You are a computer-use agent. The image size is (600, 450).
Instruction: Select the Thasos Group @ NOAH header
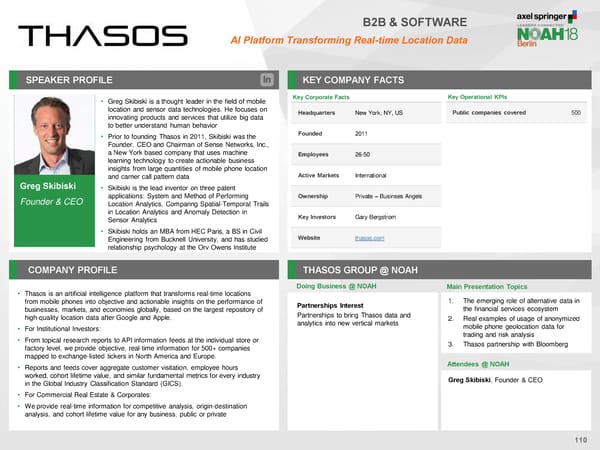362,269
